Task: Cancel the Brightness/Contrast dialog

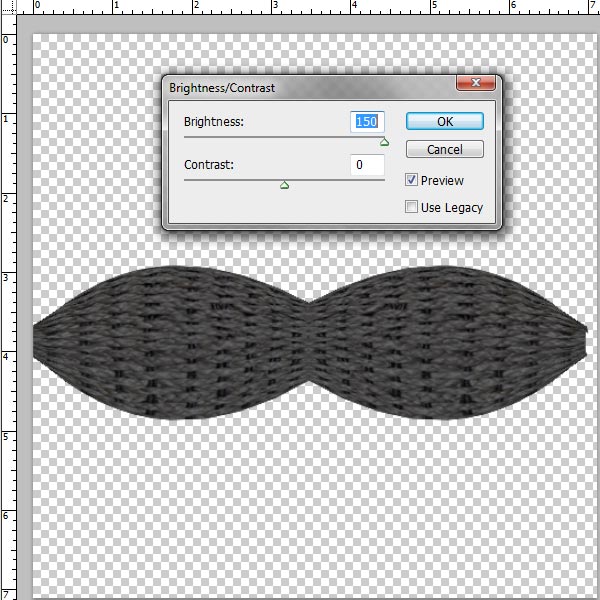Action: [445, 149]
